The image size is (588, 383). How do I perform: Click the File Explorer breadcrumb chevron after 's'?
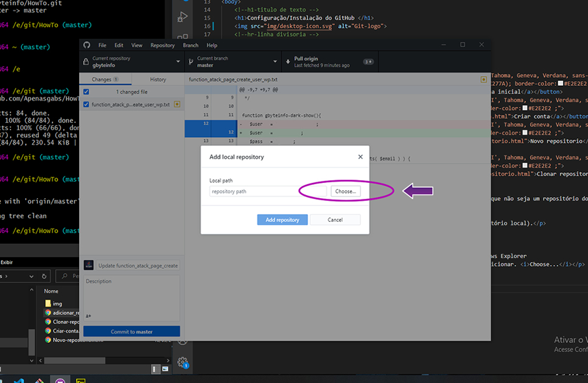6,276
